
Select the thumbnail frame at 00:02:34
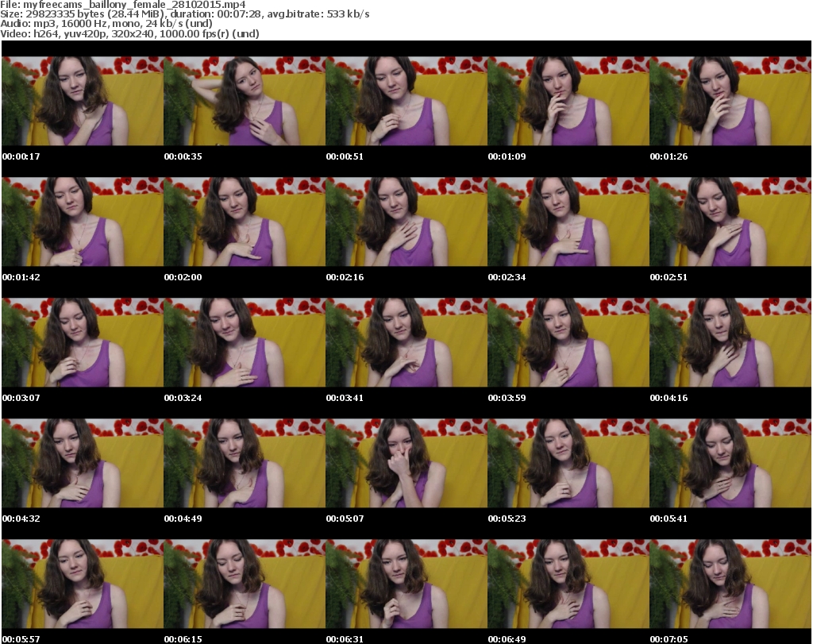point(568,222)
